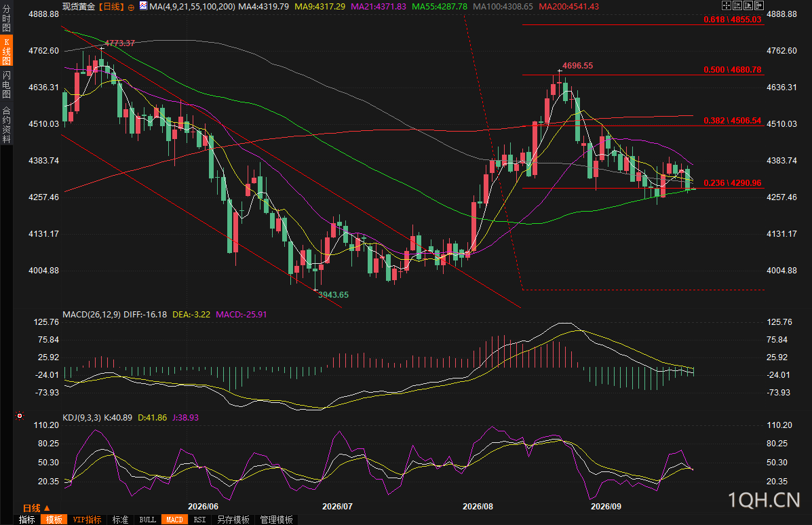
Task: Click the 3943.65 low price marker
Action: pos(333,295)
